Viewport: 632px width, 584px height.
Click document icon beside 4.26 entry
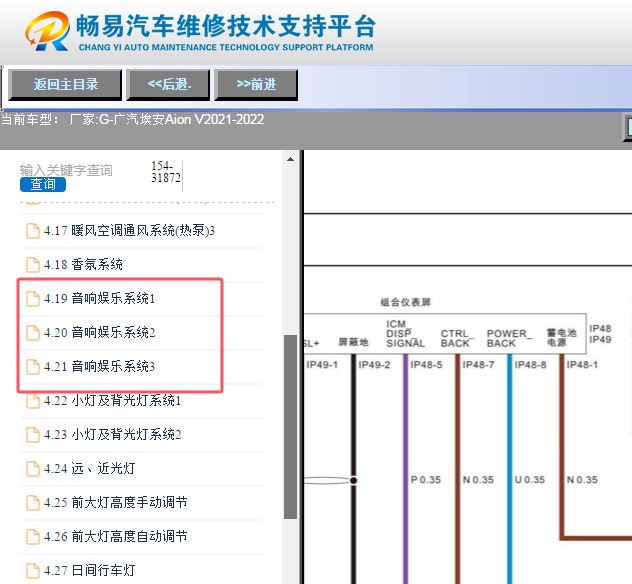pos(33,537)
